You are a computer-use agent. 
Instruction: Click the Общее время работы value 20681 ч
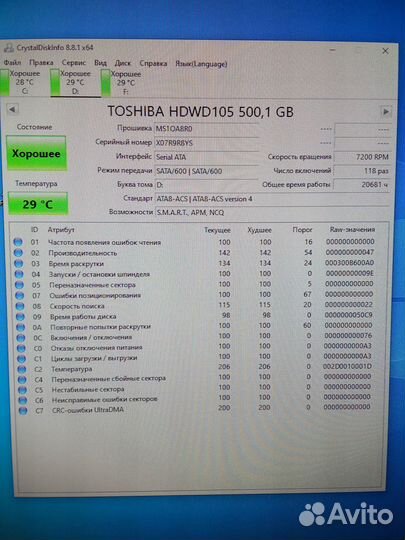[362, 185]
